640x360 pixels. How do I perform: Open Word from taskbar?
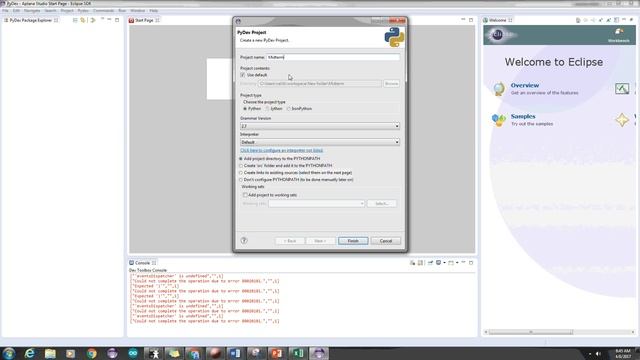tap(236, 353)
